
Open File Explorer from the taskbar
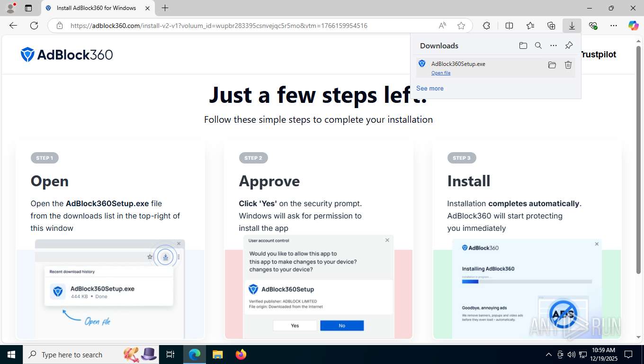(x=217, y=355)
